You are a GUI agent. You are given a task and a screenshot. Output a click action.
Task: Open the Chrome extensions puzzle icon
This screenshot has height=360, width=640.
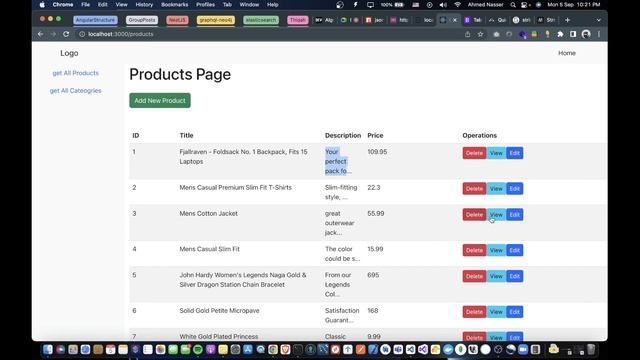[x=560, y=34]
